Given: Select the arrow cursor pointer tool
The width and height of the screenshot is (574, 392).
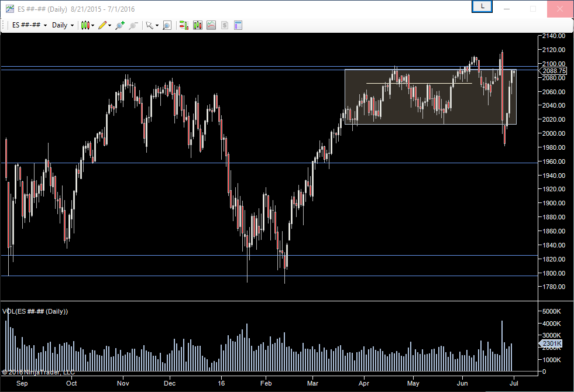Looking at the screenshot, I should (150, 25).
